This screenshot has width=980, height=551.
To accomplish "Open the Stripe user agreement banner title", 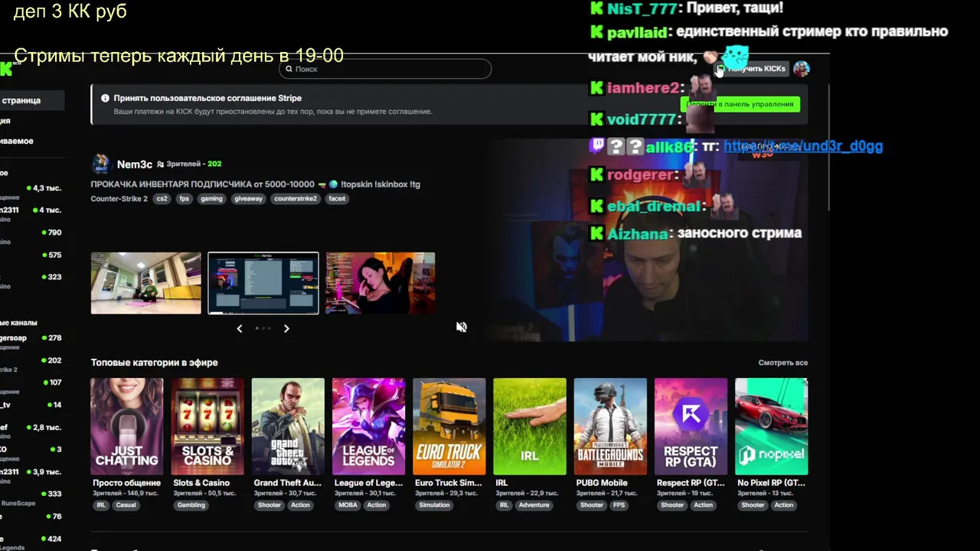I will click(x=207, y=98).
